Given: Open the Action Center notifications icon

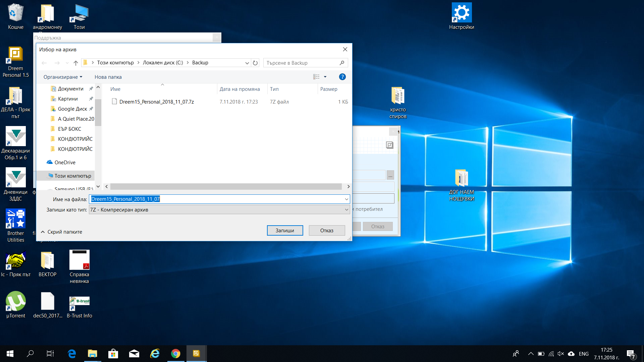Looking at the screenshot, I should pos(631,354).
